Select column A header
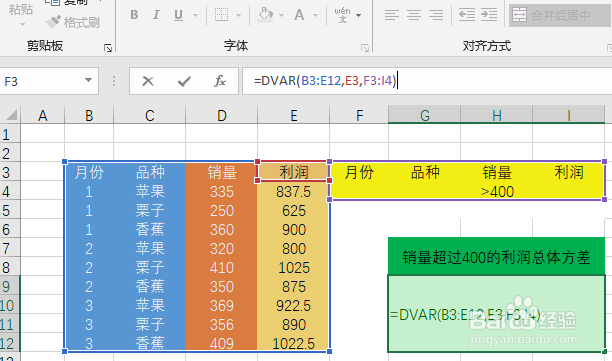The width and height of the screenshot is (612, 361). coord(43,116)
